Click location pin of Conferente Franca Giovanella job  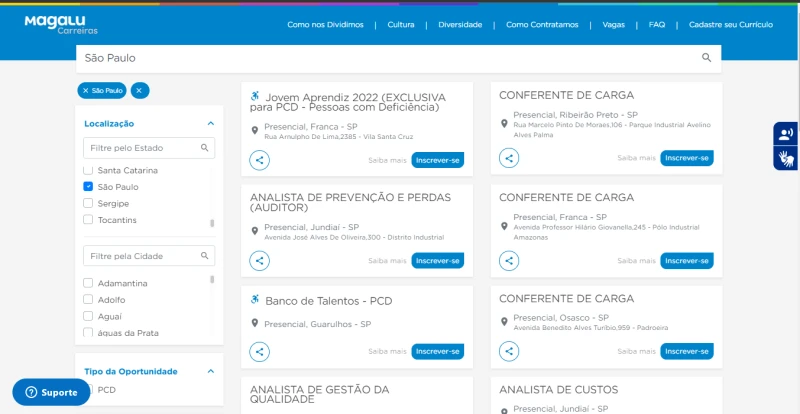[x=504, y=226]
